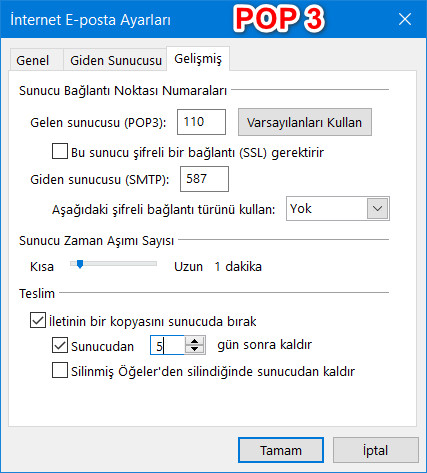This screenshot has height=473, width=427.
Task: Cancel with the İptal button
Action: (x=376, y=450)
